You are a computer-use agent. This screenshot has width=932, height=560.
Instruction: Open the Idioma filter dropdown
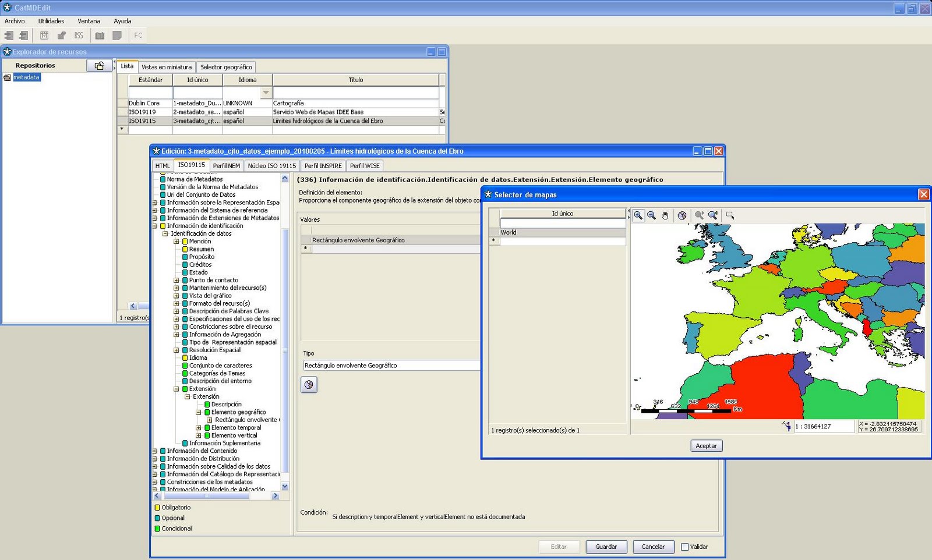tap(266, 93)
